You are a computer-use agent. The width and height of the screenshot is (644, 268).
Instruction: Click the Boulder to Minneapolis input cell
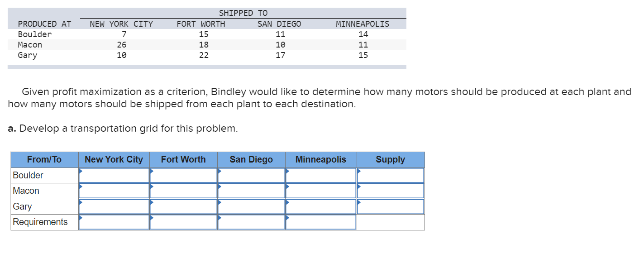pos(320,175)
